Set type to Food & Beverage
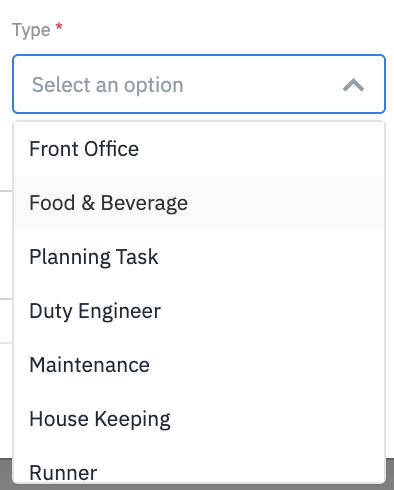This screenshot has height=490, width=394. tap(199, 203)
